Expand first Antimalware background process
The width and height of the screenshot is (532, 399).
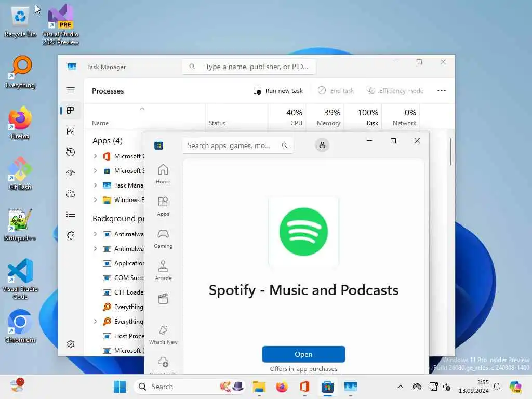click(96, 234)
